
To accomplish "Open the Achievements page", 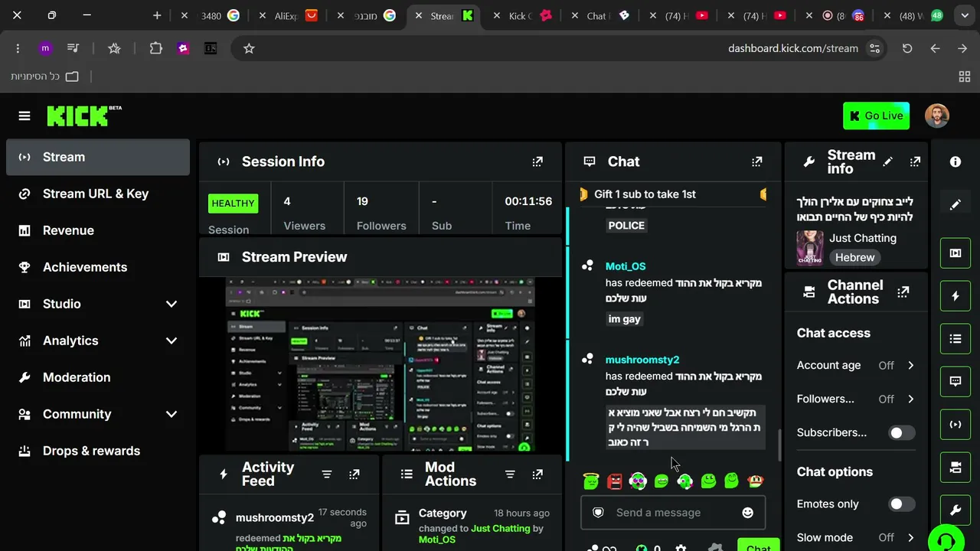I will click(x=98, y=267).
